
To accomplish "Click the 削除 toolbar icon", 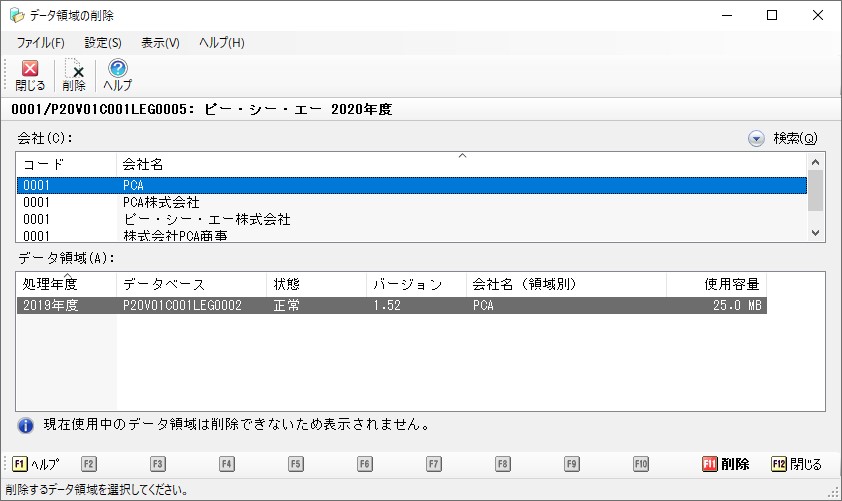I will [x=74, y=75].
